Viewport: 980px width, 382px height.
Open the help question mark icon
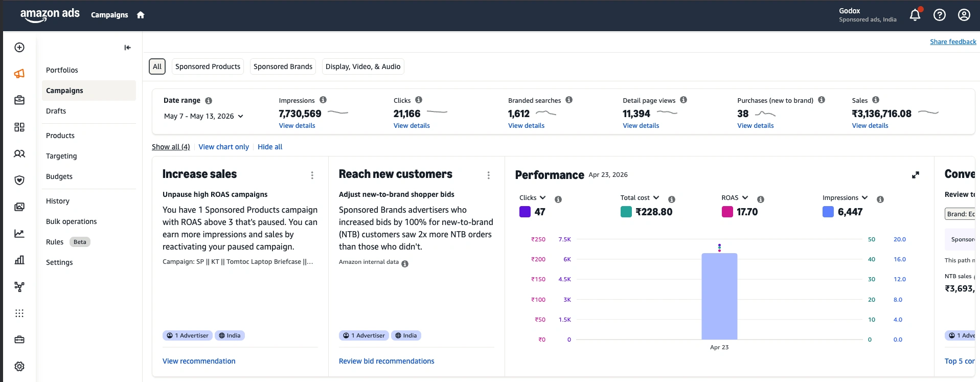pos(940,15)
